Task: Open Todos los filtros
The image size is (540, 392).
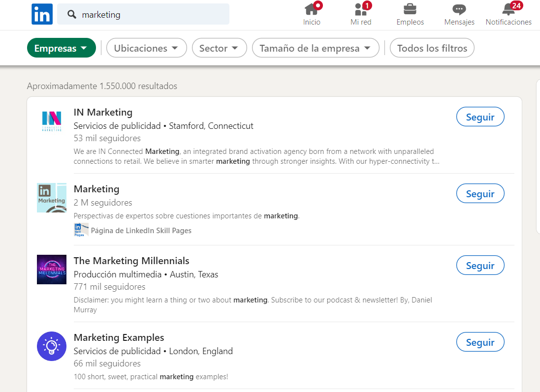Action: (x=432, y=48)
